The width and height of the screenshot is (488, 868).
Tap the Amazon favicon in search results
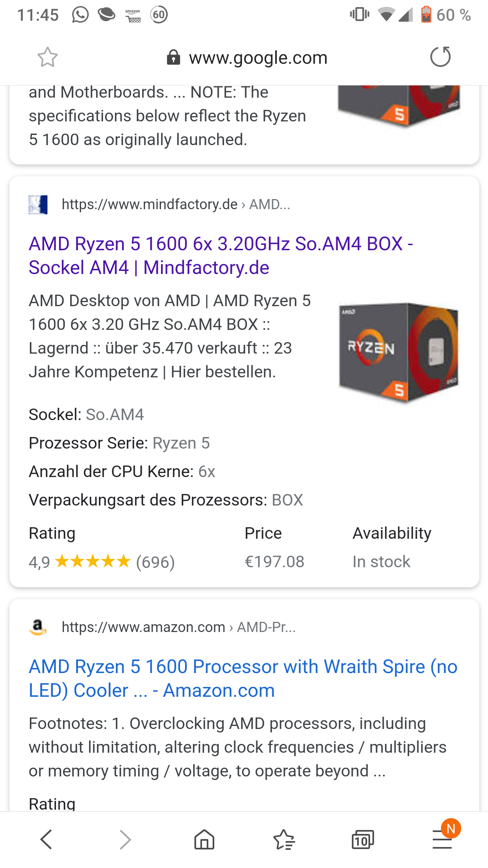pyautogui.click(x=38, y=627)
